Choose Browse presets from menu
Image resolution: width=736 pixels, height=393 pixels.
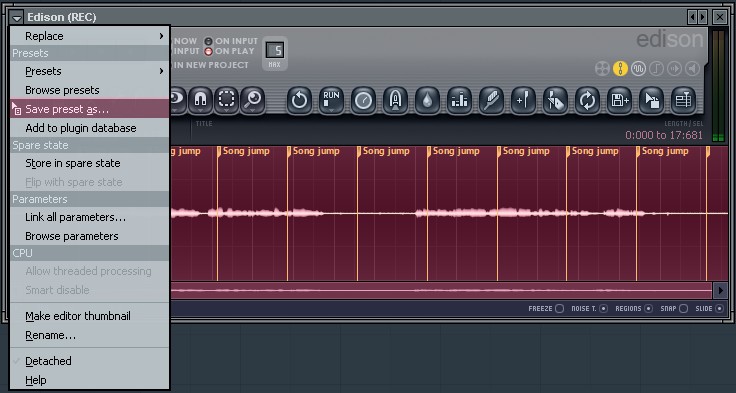[90, 90]
